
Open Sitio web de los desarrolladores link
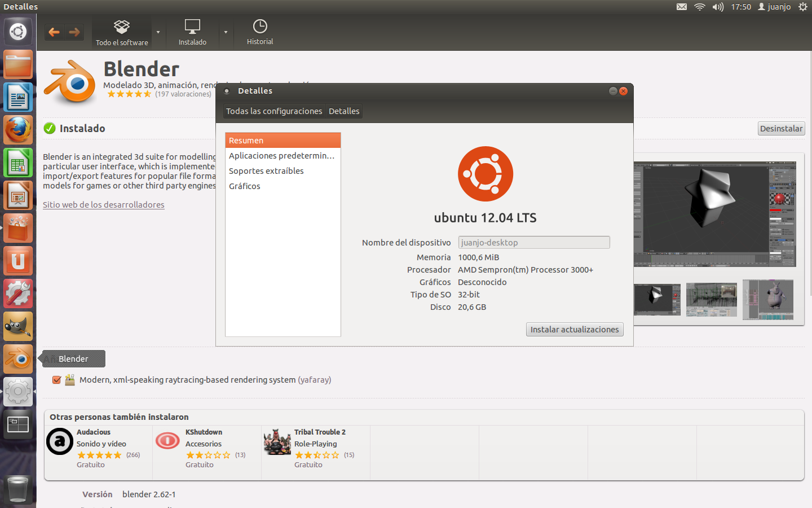[x=104, y=205]
